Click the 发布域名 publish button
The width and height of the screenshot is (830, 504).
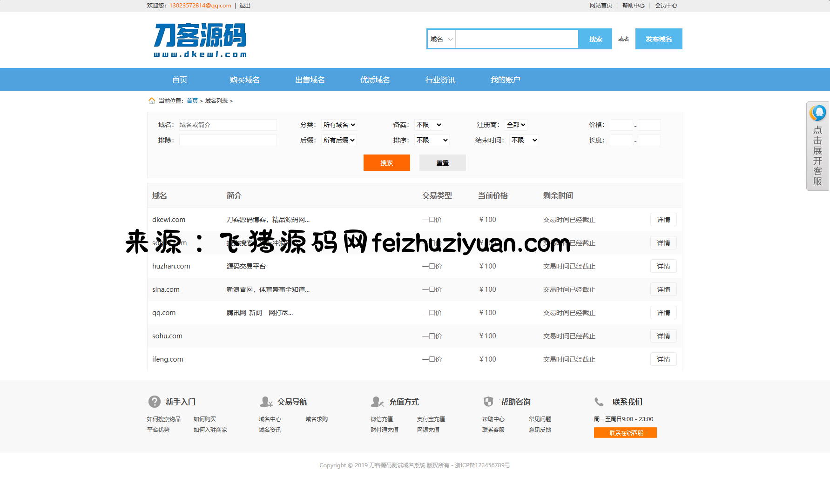click(x=658, y=39)
